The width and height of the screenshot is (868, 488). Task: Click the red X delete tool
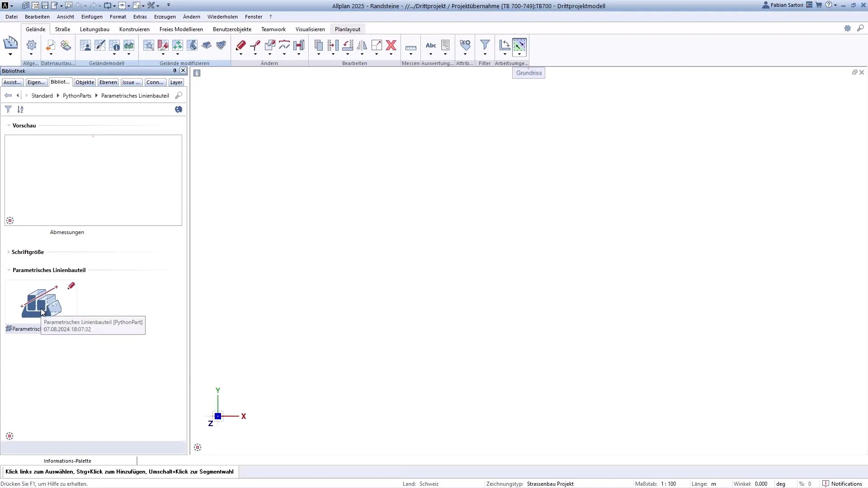click(391, 45)
